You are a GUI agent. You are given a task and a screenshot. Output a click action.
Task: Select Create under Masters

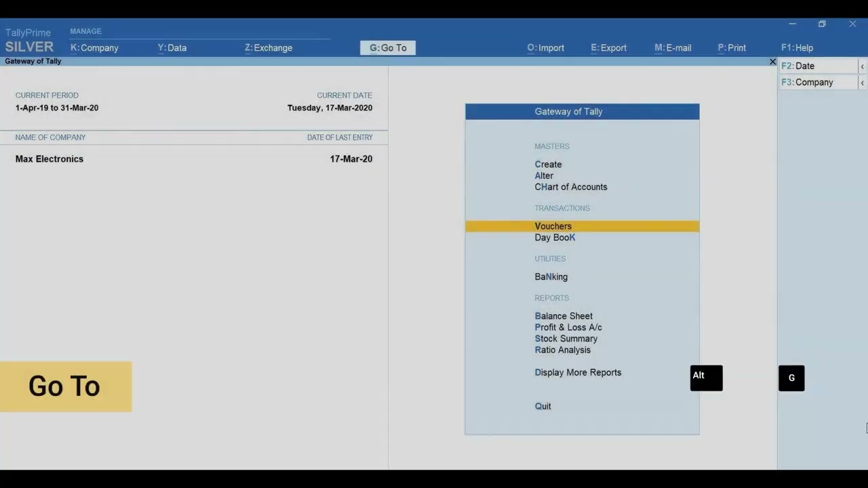tap(548, 164)
